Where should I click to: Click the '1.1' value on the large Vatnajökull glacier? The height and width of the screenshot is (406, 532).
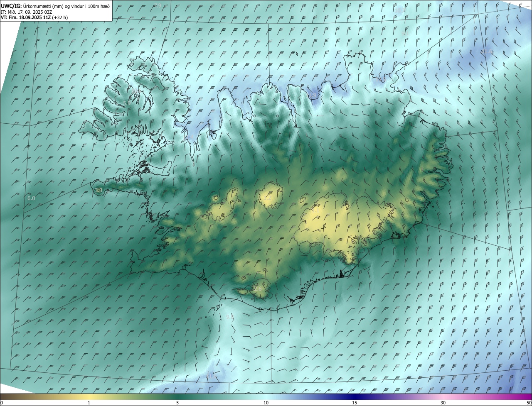pyautogui.click(x=315, y=210)
